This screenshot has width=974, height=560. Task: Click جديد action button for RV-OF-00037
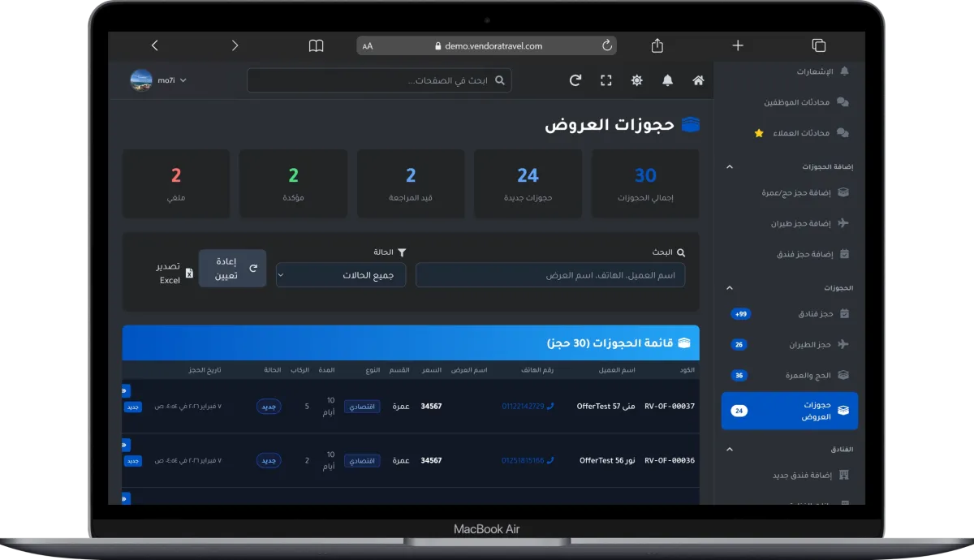(133, 407)
